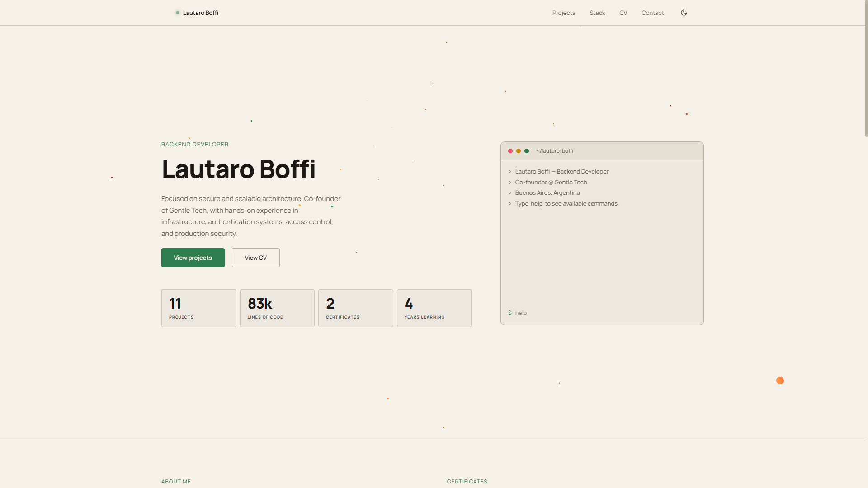The width and height of the screenshot is (868, 488).
Task: Click the green terminal window dot
Action: coord(527,151)
